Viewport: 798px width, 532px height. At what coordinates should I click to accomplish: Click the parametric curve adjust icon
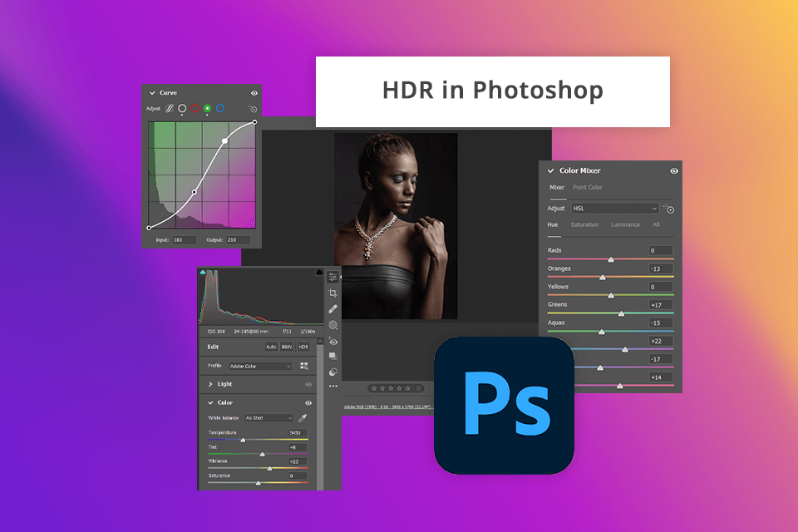click(170, 108)
